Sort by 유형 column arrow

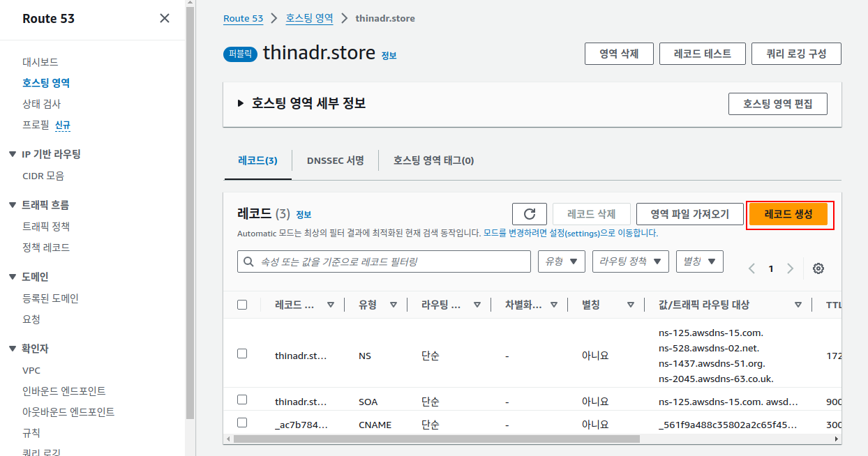tap(394, 305)
